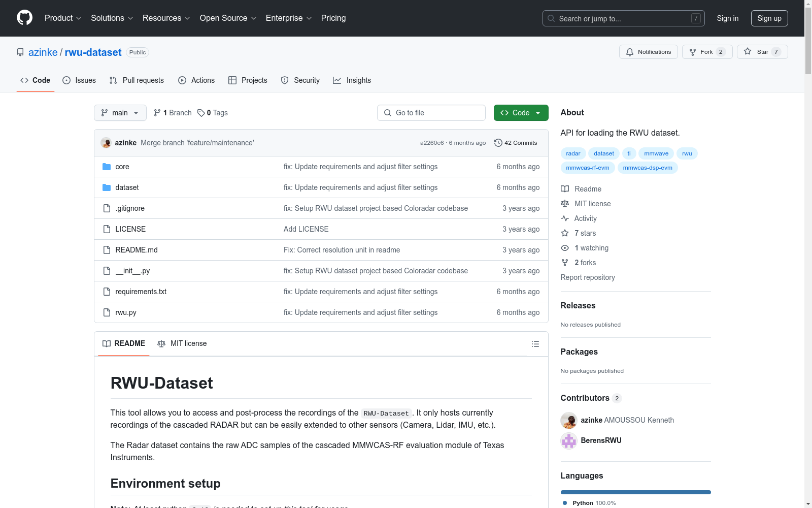Open the Notifications bell button
The image size is (812, 508).
(649, 52)
